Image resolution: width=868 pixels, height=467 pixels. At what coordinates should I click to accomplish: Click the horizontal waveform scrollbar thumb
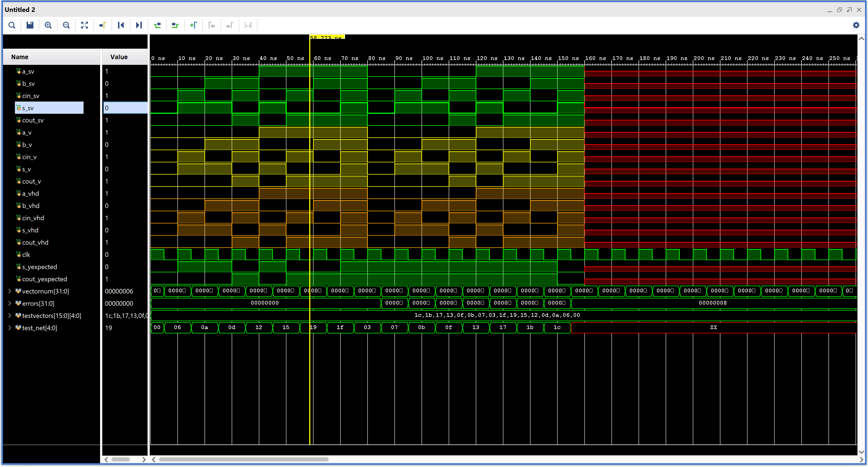[243, 459]
